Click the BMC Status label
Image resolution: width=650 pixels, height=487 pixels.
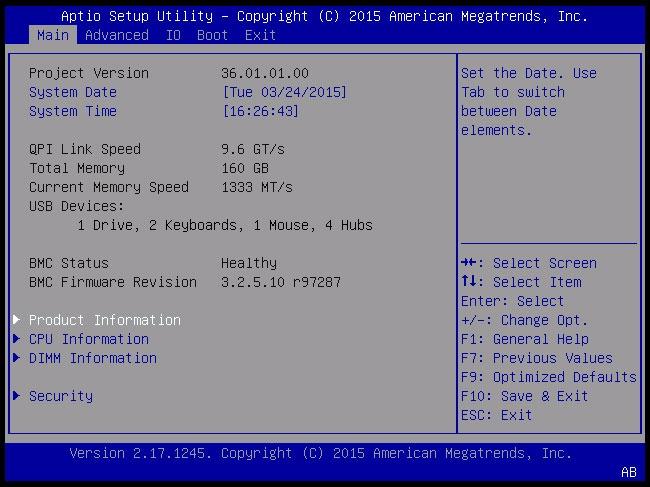tap(69, 263)
